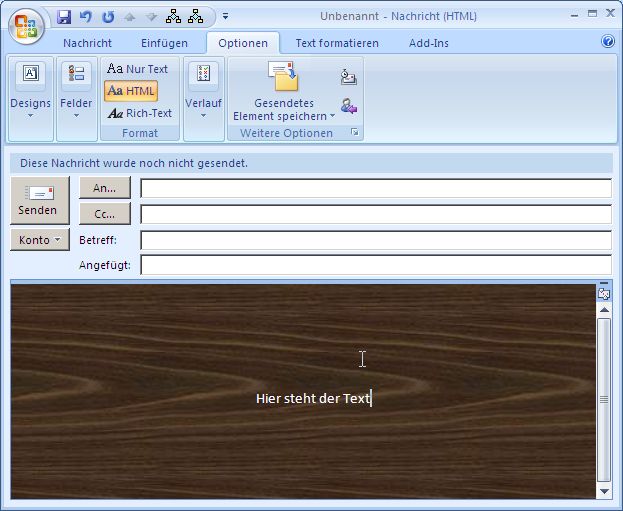The image size is (623, 511).
Task: Open Outlook help via question mark icon
Action: 607,42
